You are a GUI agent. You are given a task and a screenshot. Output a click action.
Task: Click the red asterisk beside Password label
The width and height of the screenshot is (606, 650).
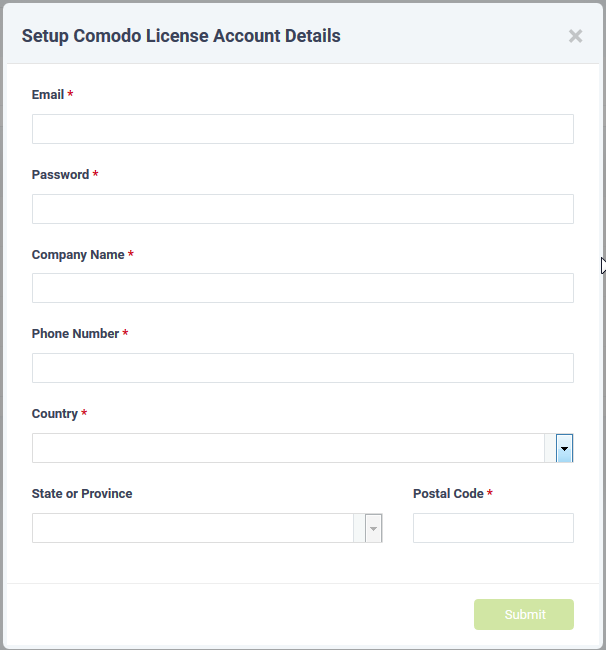point(96,175)
